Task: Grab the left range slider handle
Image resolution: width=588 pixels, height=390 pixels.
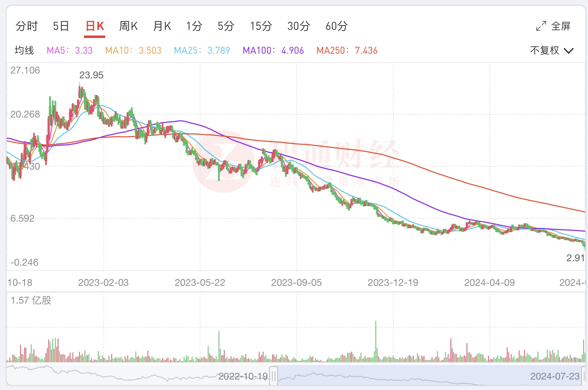Action: tap(274, 376)
